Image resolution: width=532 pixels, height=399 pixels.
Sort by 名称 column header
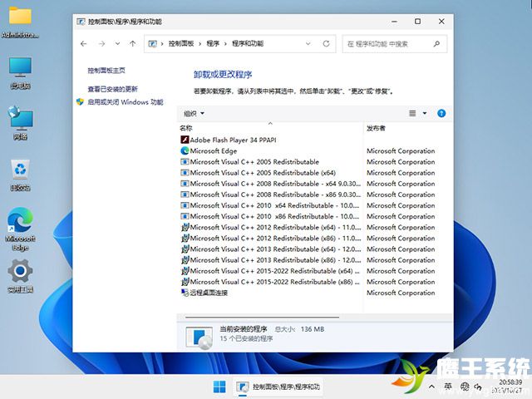186,128
